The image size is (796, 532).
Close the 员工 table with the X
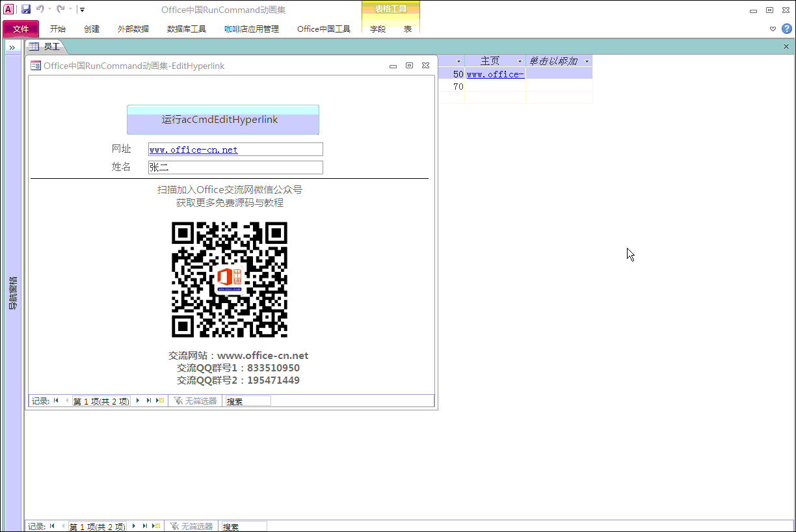coord(786,47)
